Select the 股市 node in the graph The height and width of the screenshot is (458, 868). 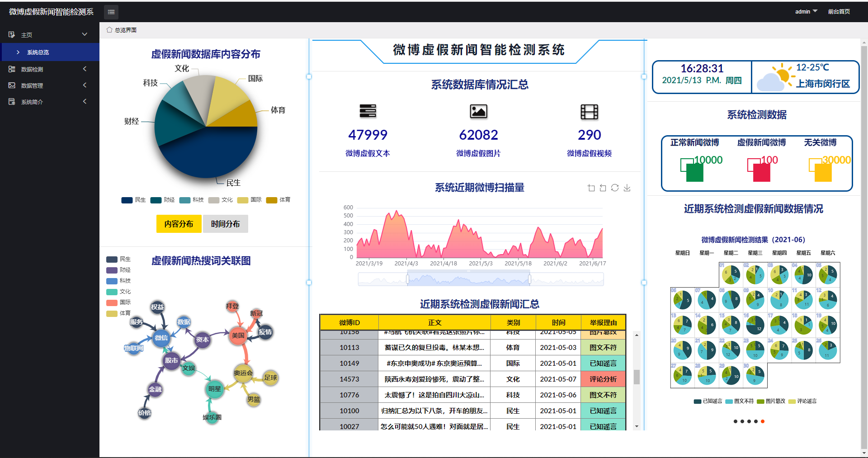[171, 360]
